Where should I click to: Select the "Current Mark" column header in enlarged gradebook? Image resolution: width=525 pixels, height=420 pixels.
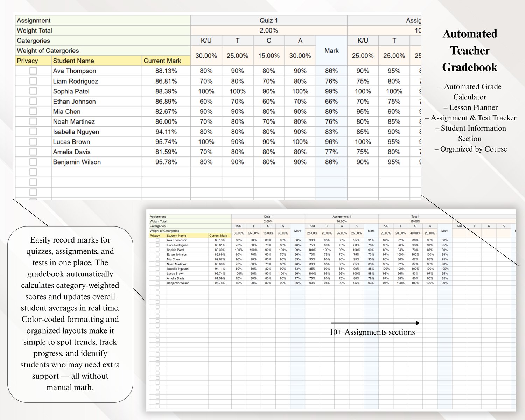coord(162,61)
